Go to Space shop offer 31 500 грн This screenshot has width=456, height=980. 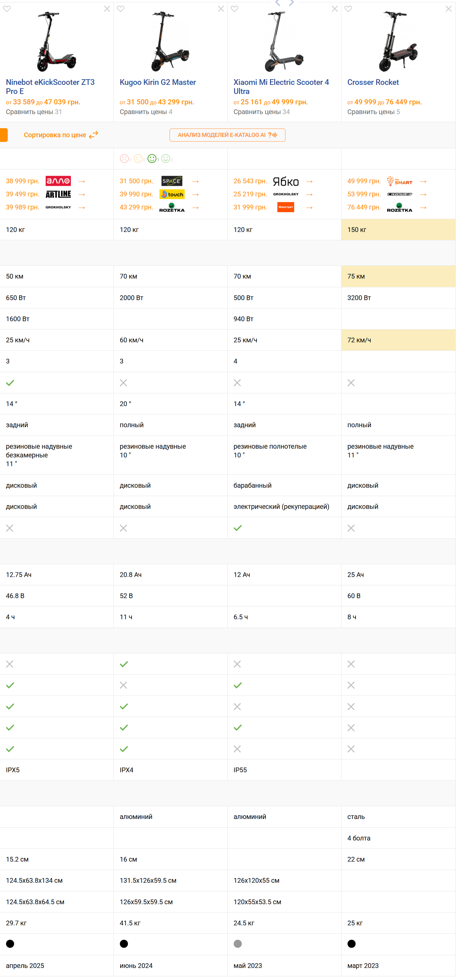click(172, 181)
